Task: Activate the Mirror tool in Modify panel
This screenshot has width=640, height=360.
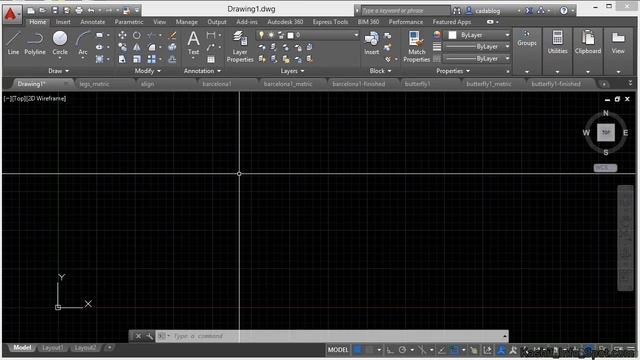Action: (137, 47)
